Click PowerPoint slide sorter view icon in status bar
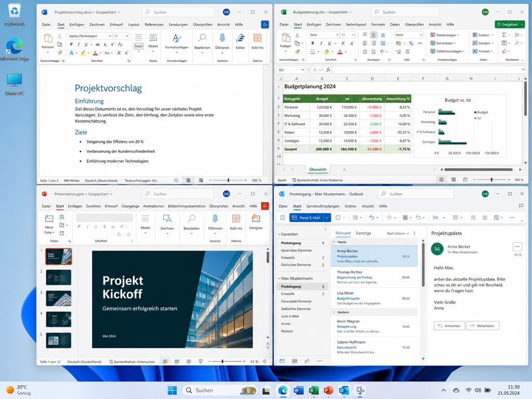The height and width of the screenshot is (399, 532). (177, 362)
